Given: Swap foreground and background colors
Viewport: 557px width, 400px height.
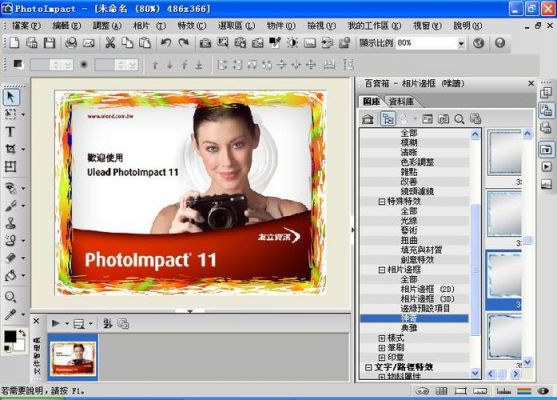Looking at the screenshot, I should click(22, 333).
